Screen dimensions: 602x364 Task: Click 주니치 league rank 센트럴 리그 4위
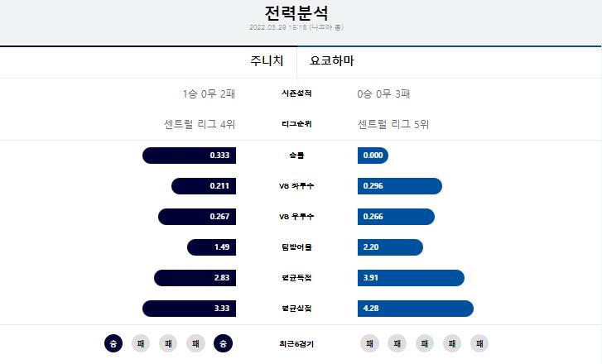click(200, 124)
